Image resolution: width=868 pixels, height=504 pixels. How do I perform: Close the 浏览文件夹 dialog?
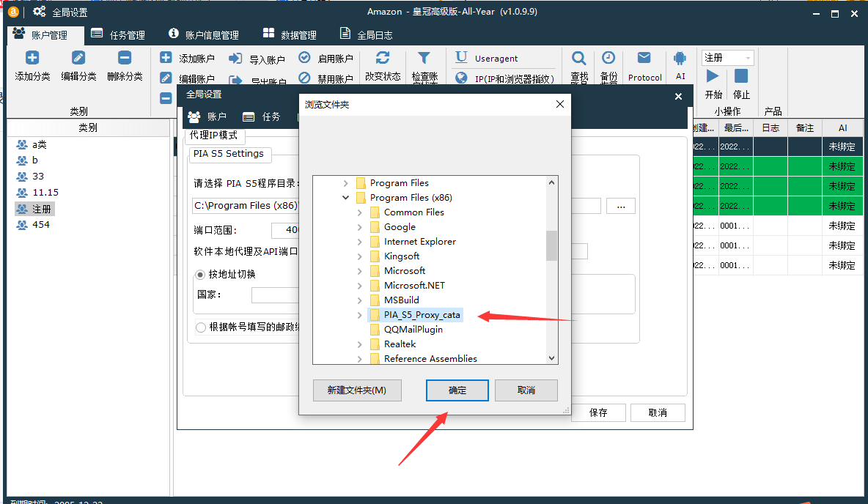click(x=559, y=104)
